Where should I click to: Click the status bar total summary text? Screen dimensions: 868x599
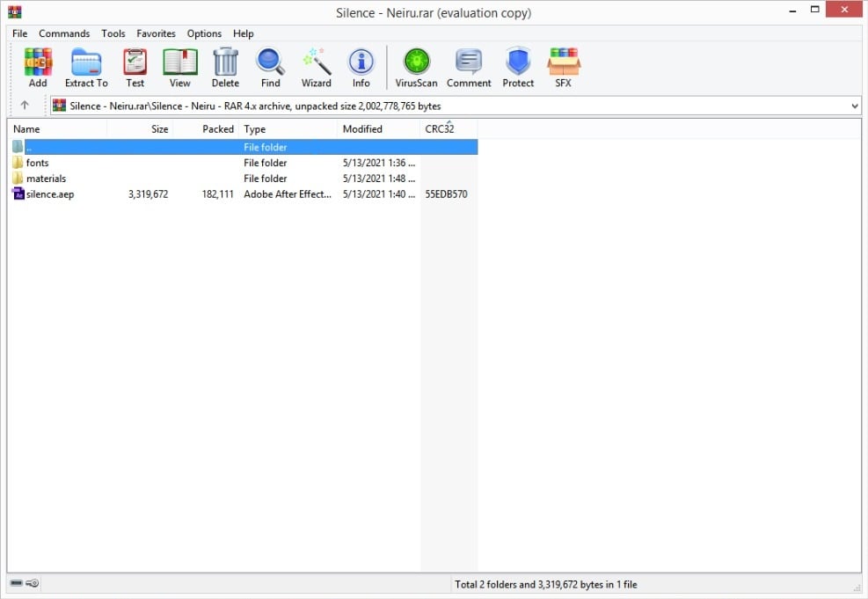pos(546,584)
